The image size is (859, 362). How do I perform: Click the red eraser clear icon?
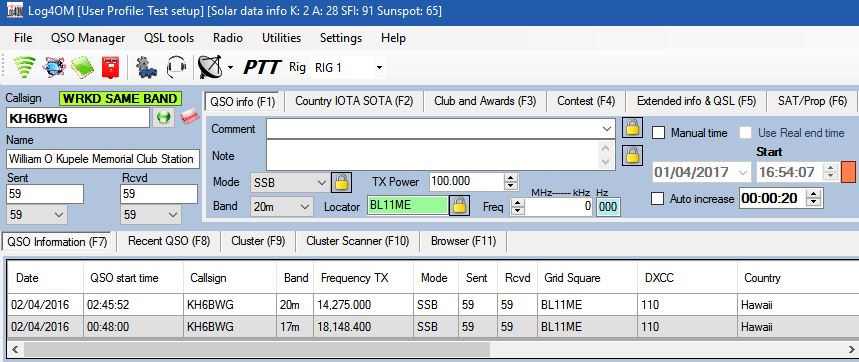click(x=189, y=117)
